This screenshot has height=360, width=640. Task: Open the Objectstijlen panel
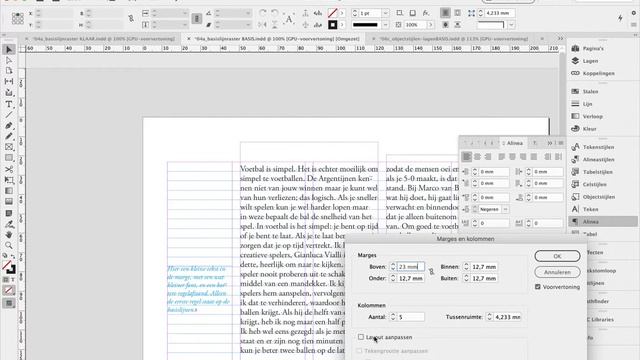coord(599,197)
